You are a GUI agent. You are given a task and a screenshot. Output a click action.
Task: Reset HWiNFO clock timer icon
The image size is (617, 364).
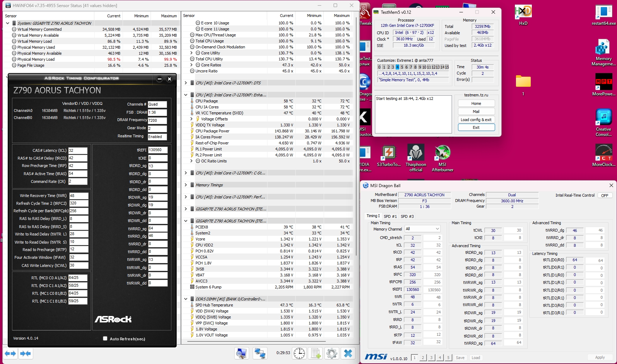click(299, 353)
